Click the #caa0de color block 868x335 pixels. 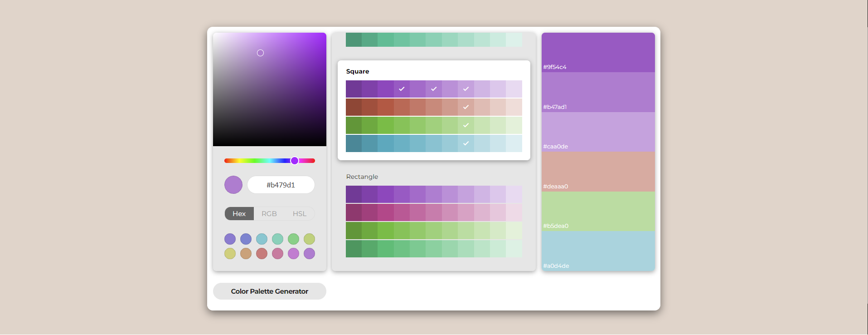(x=598, y=132)
